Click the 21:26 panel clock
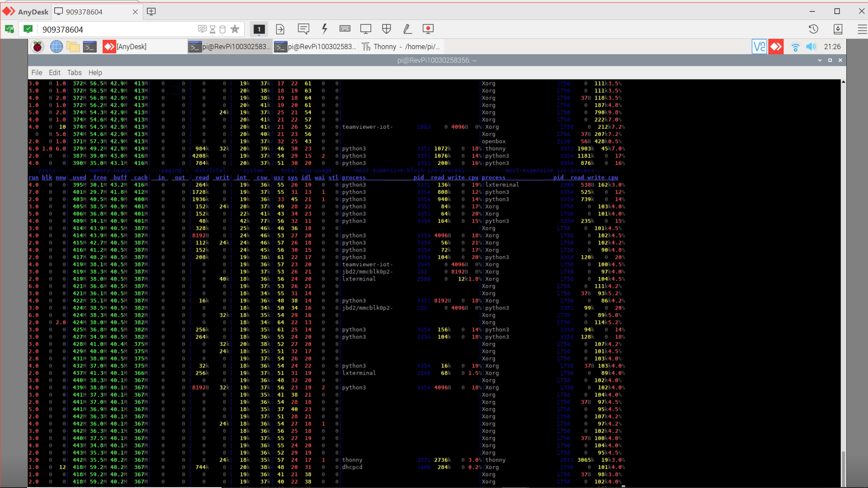The width and height of the screenshot is (868, 488). (832, 47)
